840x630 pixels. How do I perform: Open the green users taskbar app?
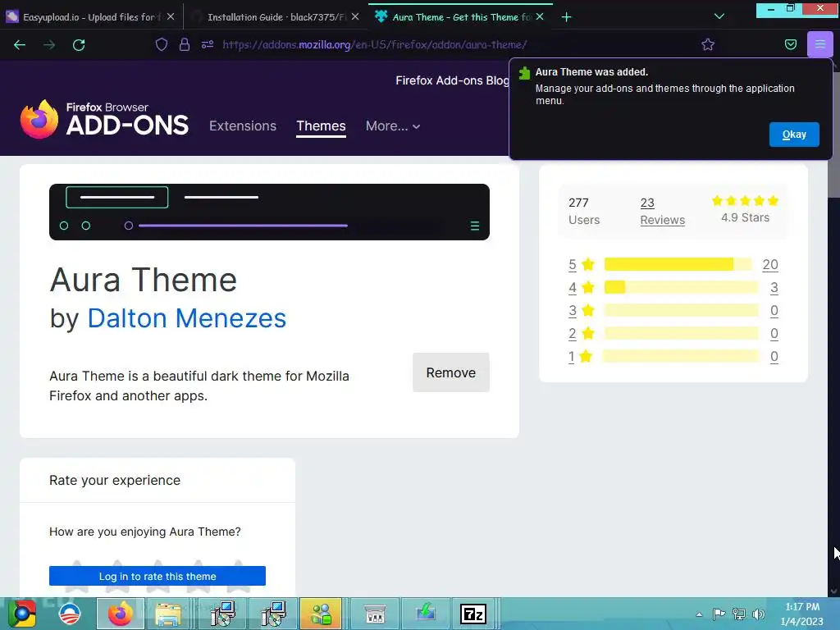coord(321,614)
